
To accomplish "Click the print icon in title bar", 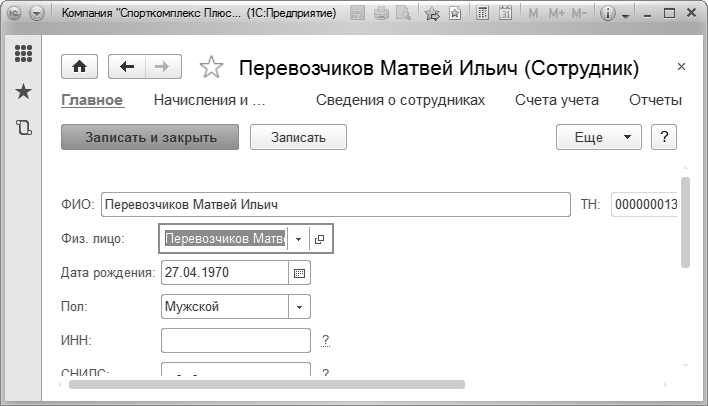I will coord(382,14).
